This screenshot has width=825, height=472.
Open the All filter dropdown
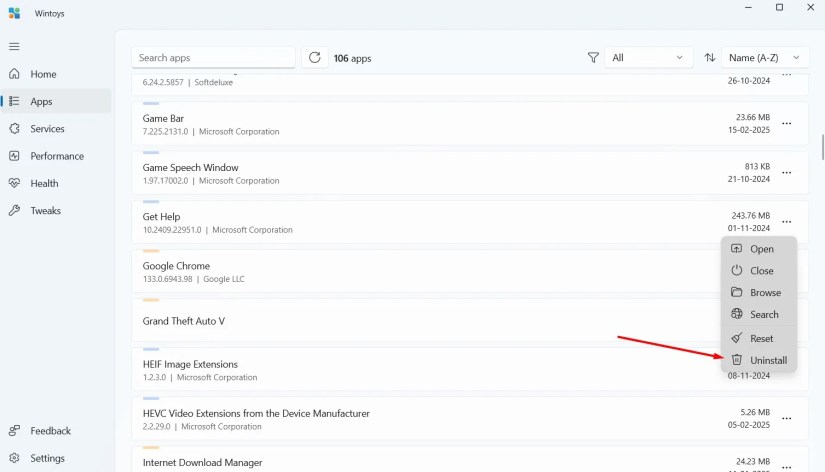pos(647,58)
